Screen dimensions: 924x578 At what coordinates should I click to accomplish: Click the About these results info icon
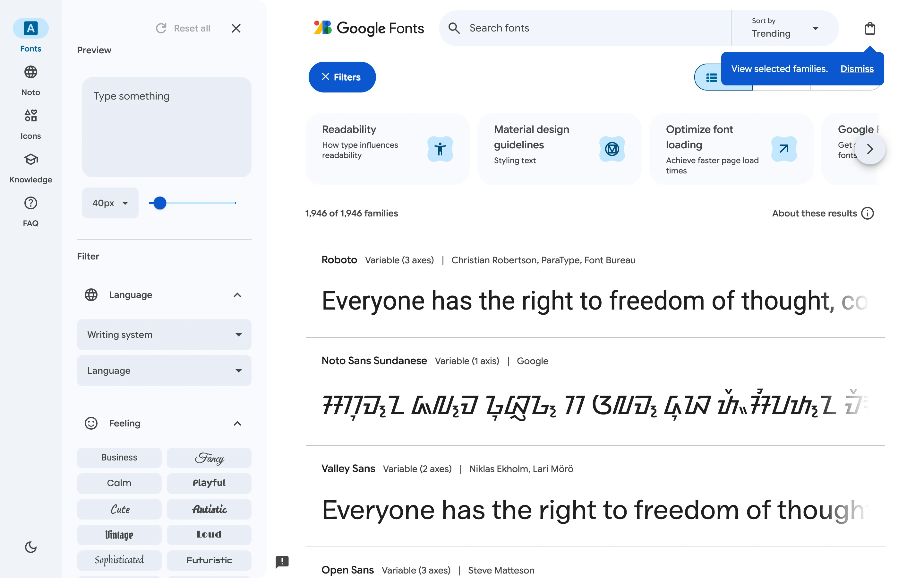pos(867,213)
